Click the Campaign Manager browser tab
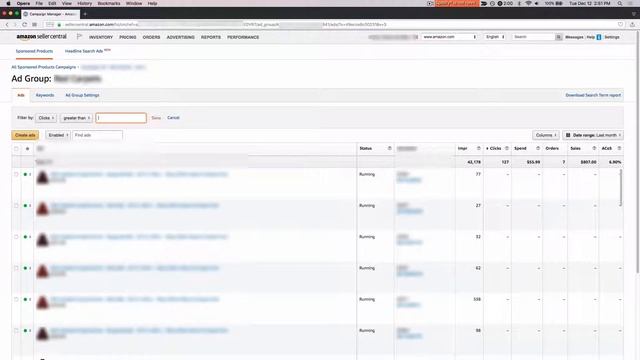Viewport: 640px width, 360px height. click(x=50, y=14)
